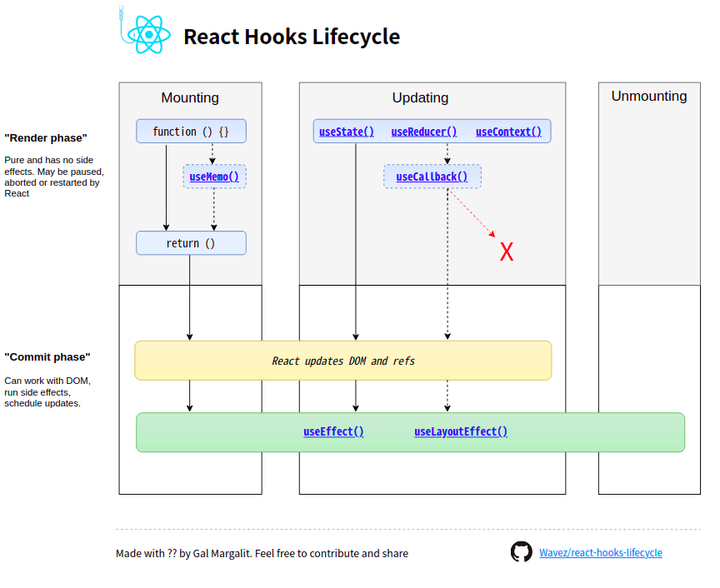
Task: Click the "Render phase" label
Action: pos(46,138)
